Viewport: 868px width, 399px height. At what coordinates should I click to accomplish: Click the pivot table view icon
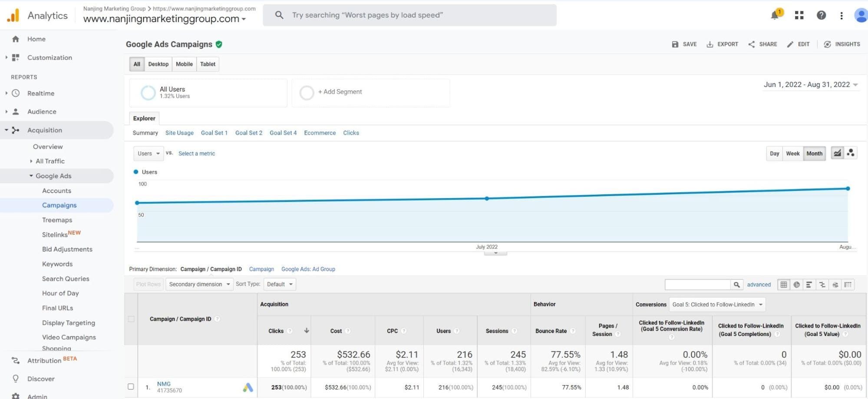[848, 284]
